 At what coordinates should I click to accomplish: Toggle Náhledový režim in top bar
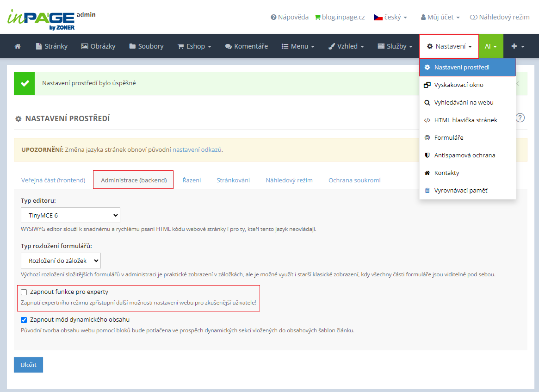pos(499,17)
